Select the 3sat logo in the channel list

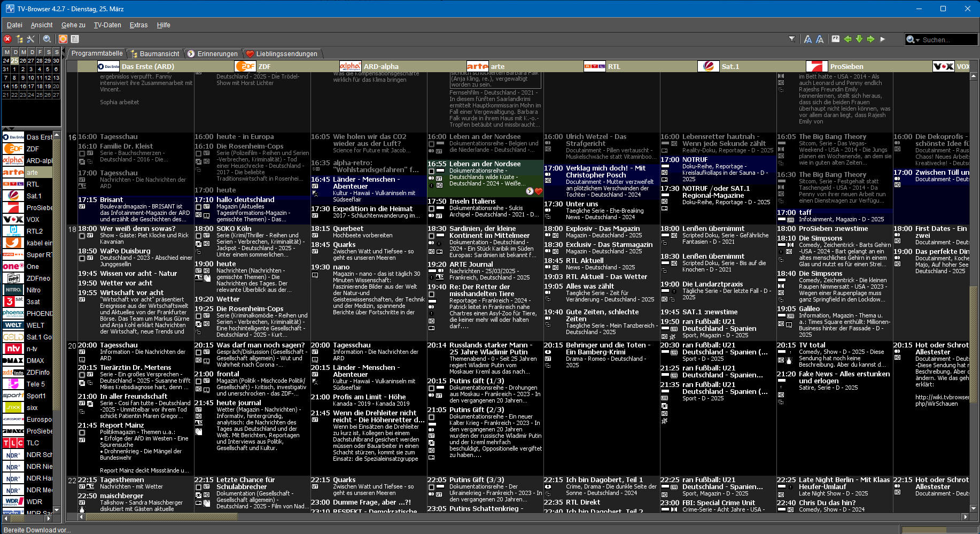[x=13, y=302]
